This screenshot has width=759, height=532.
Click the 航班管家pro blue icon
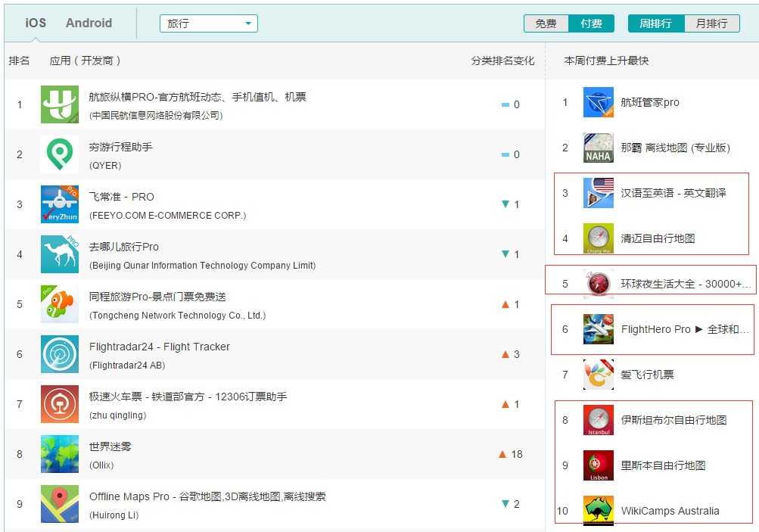tap(599, 102)
